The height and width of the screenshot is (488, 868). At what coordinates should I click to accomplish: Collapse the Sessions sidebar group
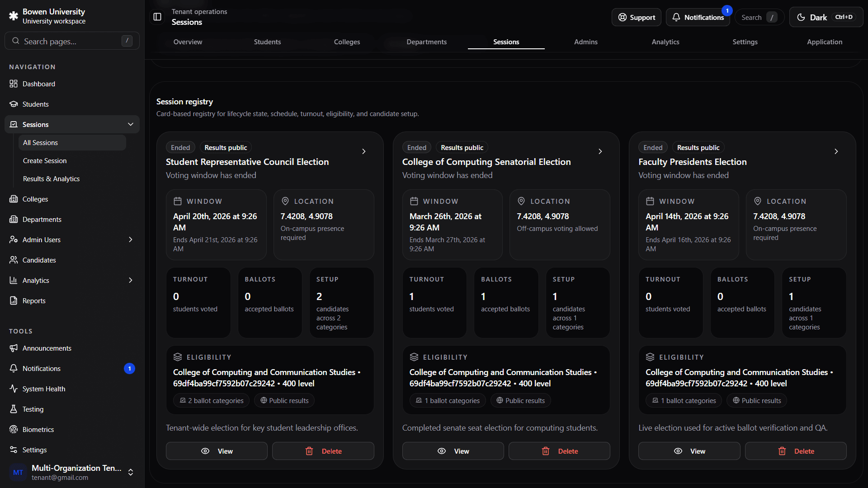(x=131, y=124)
